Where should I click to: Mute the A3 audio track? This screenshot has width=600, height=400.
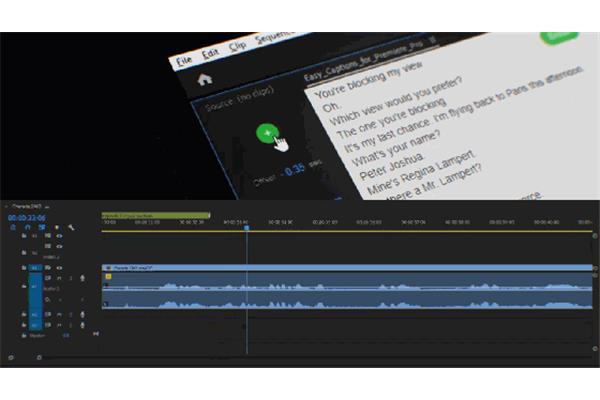tap(59, 325)
